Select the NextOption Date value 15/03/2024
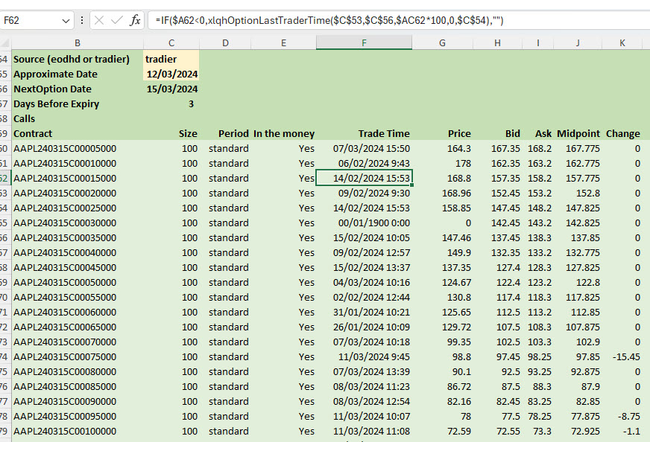The image size is (650, 450). click(172, 89)
